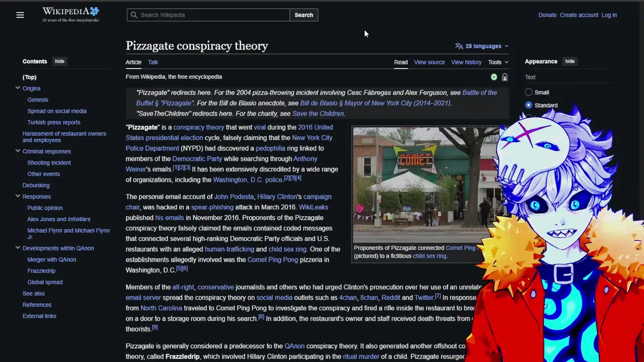Viewport: 644px width, 362px height.
Task: Click the Wikipedia logo
Action: click(x=70, y=15)
